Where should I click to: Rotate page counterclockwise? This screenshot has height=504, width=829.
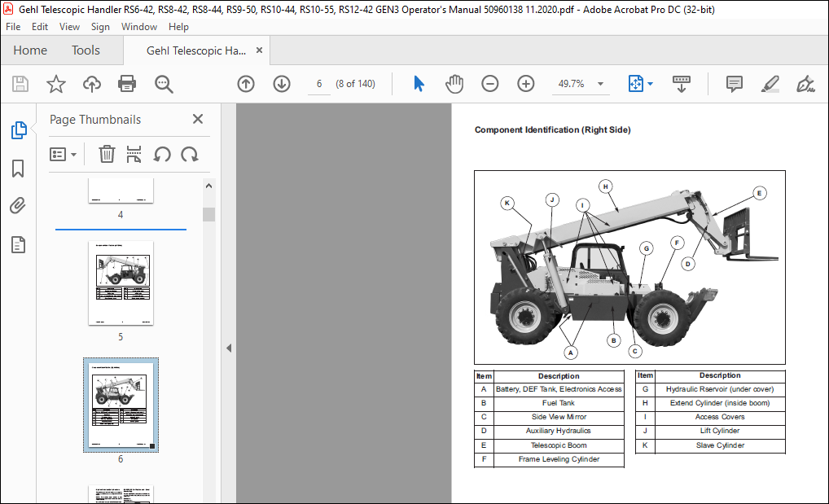(162, 155)
